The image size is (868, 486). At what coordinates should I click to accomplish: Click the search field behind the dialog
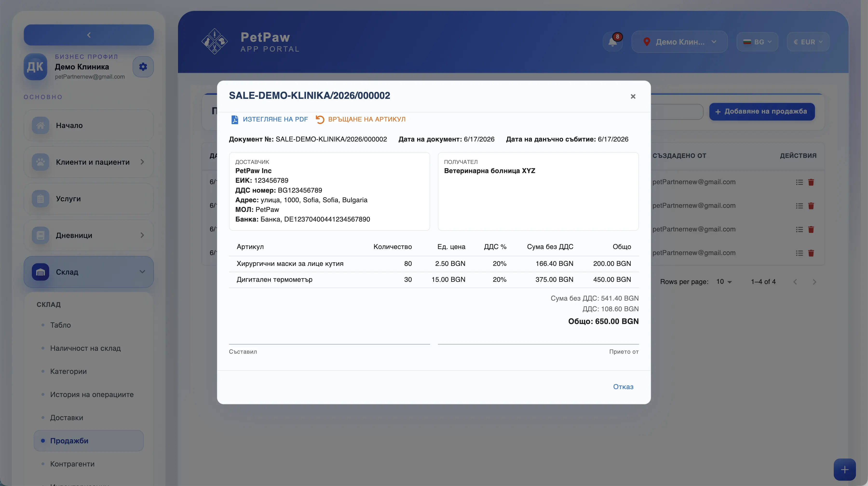tap(677, 111)
